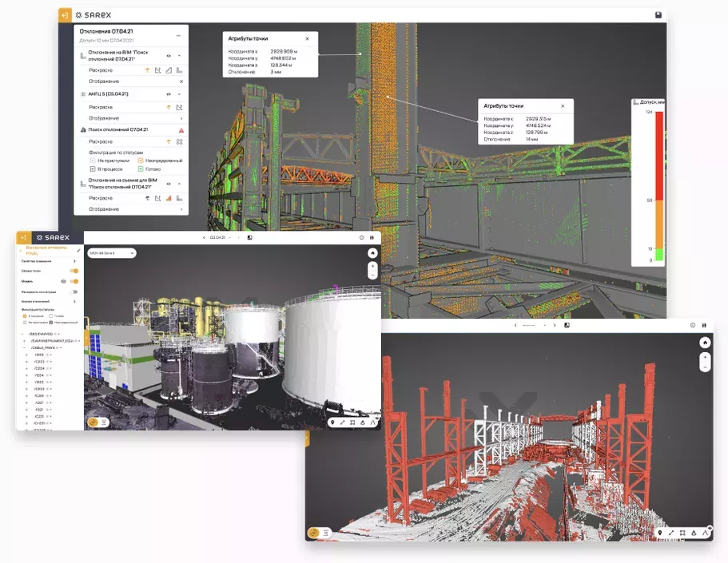Close the upper Атрибуты точки popup
728x563 pixels.
[x=308, y=38]
